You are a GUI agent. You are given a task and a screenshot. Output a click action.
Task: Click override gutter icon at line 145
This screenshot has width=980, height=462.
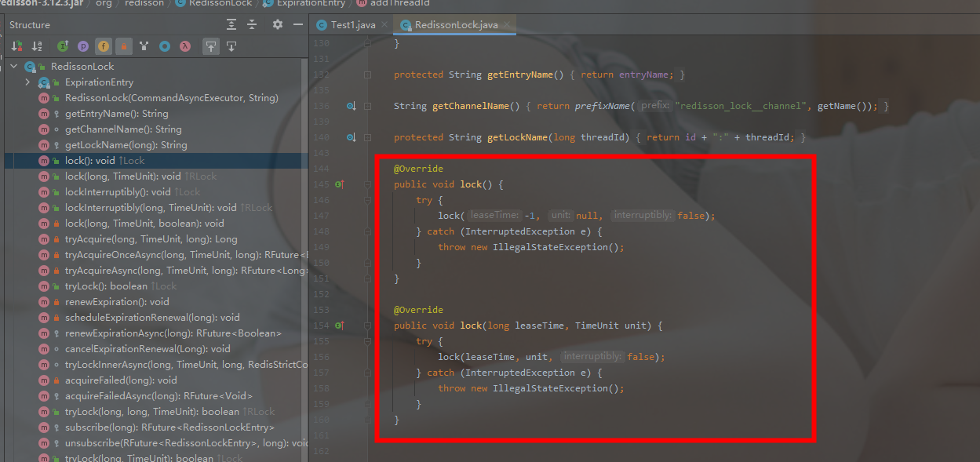tap(339, 184)
